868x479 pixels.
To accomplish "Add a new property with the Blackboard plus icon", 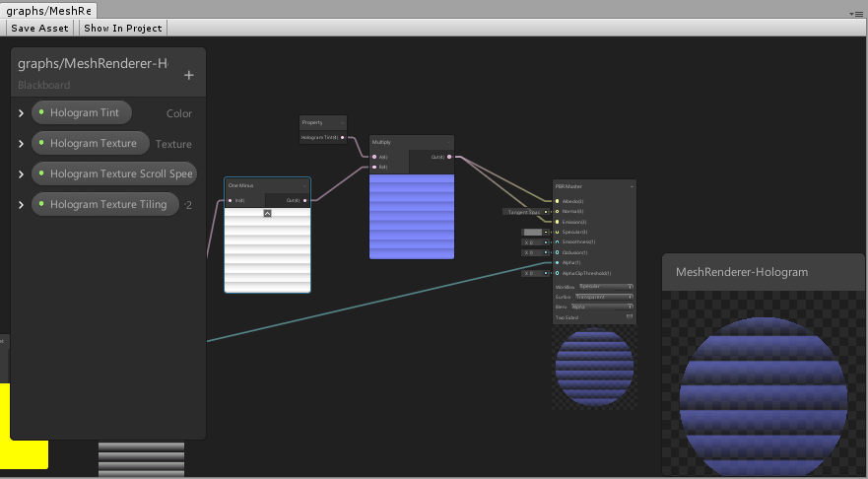I will (189, 75).
